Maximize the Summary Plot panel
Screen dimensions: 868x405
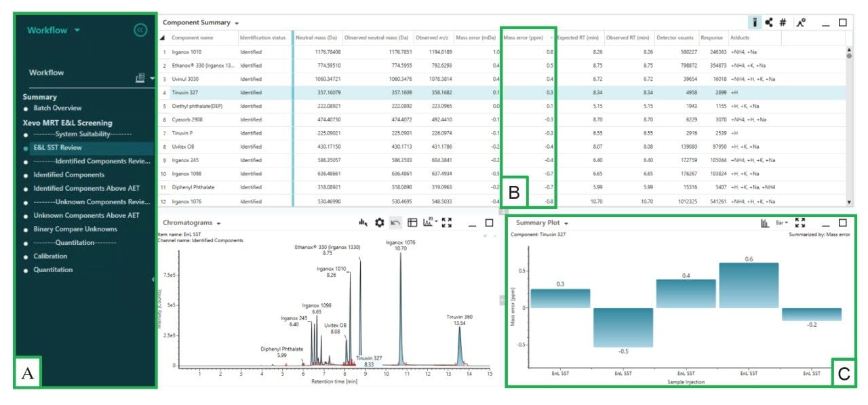pyautogui.click(x=843, y=223)
